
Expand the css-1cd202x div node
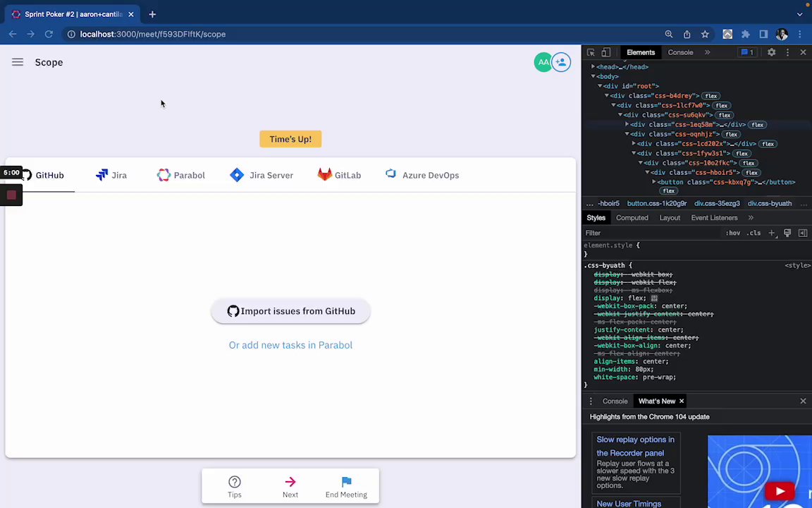634,144
